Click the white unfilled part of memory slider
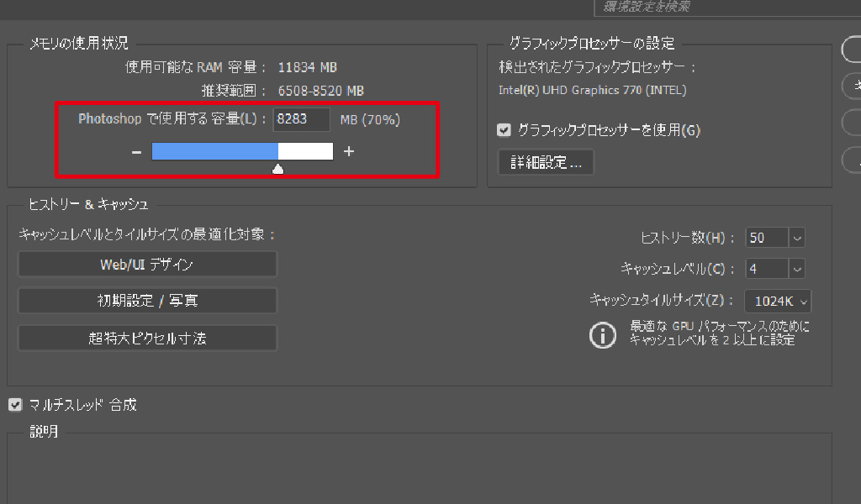Screen dimensions: 861x504 pos(305,151)
